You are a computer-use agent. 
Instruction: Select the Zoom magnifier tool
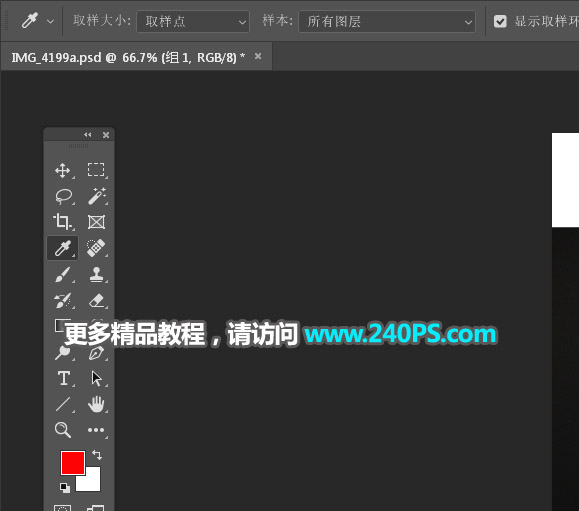[x=63, y=430]
